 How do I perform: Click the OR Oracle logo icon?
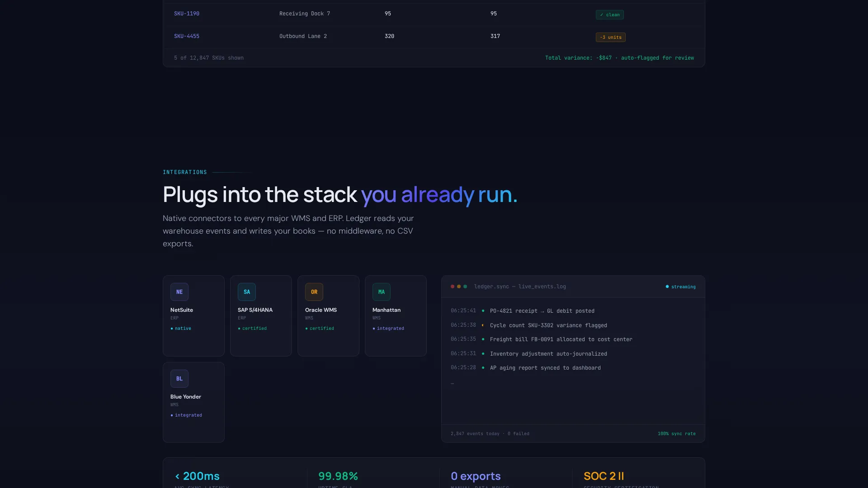pos(314,292)
